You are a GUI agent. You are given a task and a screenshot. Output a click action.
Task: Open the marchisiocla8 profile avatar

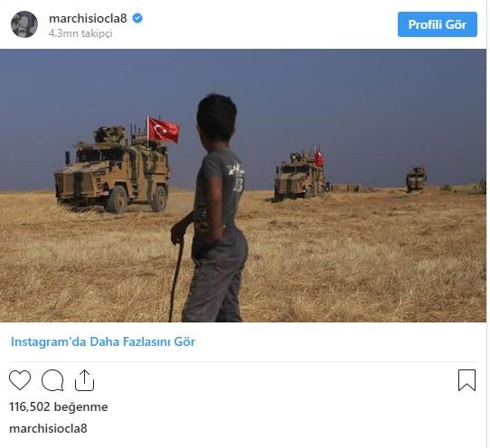24,24
